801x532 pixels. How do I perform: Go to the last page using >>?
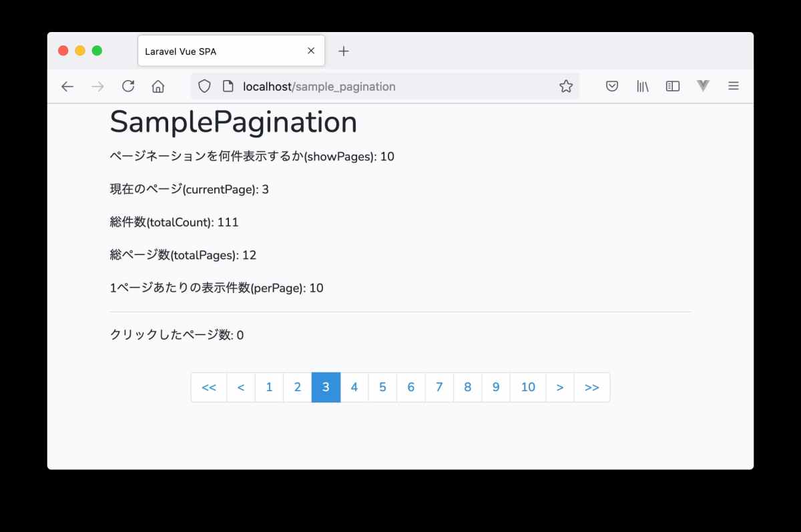pyautogui.click(x=592, y=387)
